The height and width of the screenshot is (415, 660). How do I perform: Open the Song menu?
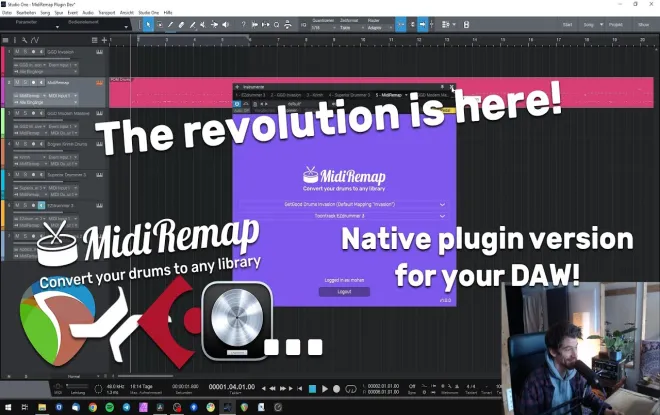coord(45,13)
